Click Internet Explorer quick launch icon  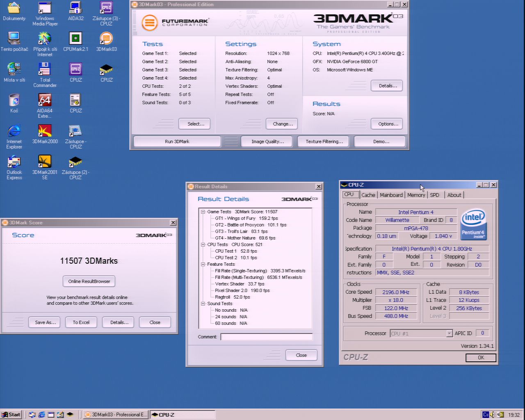pos(41,415)
